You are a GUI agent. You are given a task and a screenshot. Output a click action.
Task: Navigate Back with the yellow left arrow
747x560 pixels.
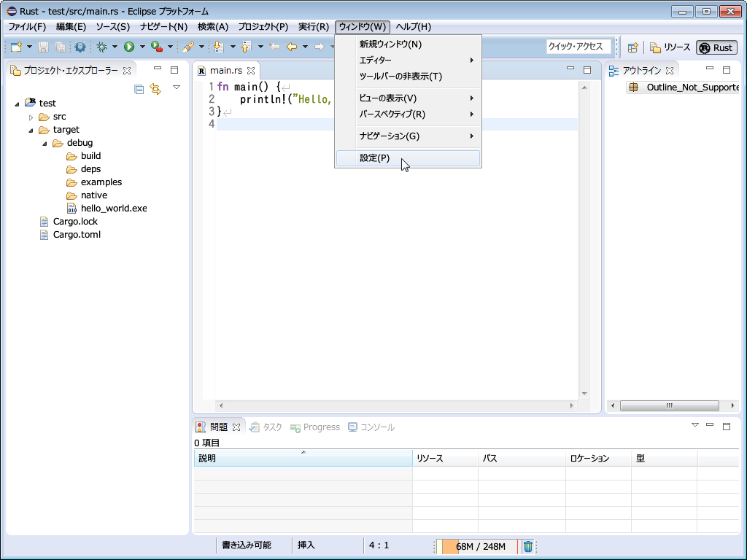(292, 47)
